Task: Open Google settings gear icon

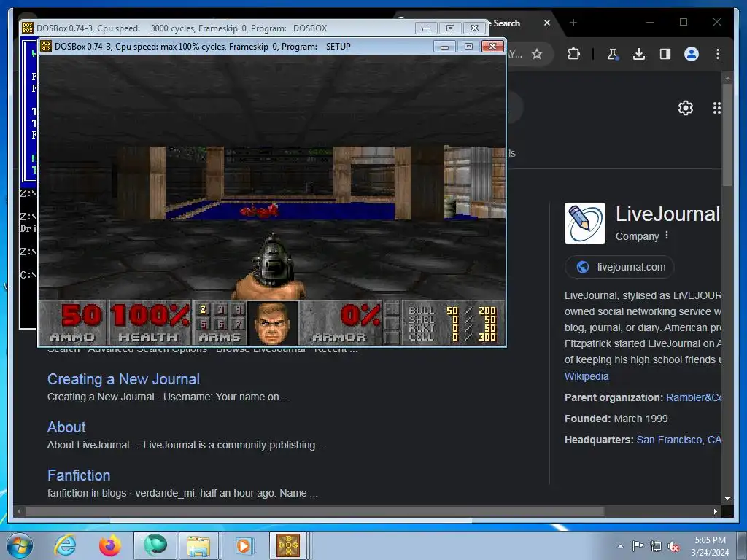Action: (685, 108)
